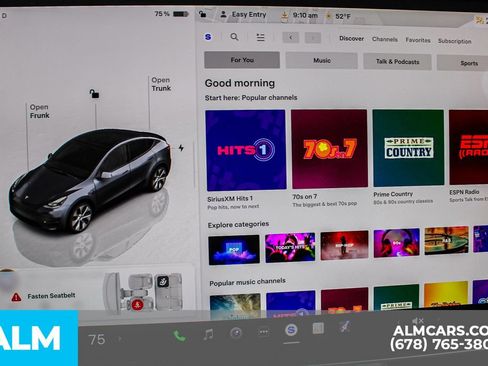This screenshot has height=366, width=488.
Task: Tap Open Trunk
Action: (161, 84)
